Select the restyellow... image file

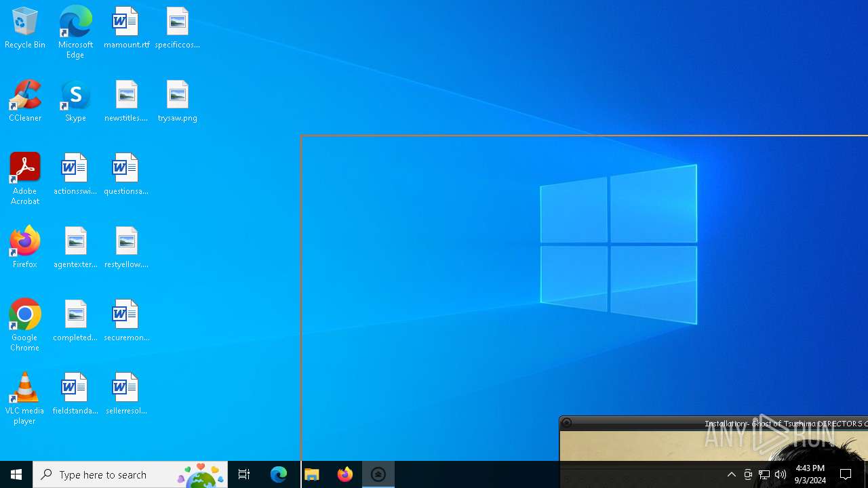(x=126, y=247)
